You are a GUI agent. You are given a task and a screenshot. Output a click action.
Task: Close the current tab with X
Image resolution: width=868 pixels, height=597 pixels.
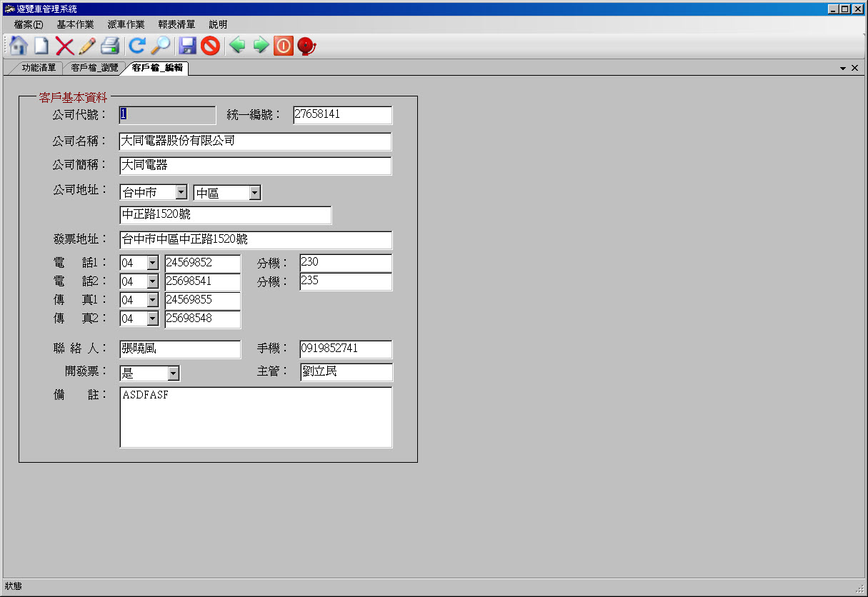coord(854,68)
